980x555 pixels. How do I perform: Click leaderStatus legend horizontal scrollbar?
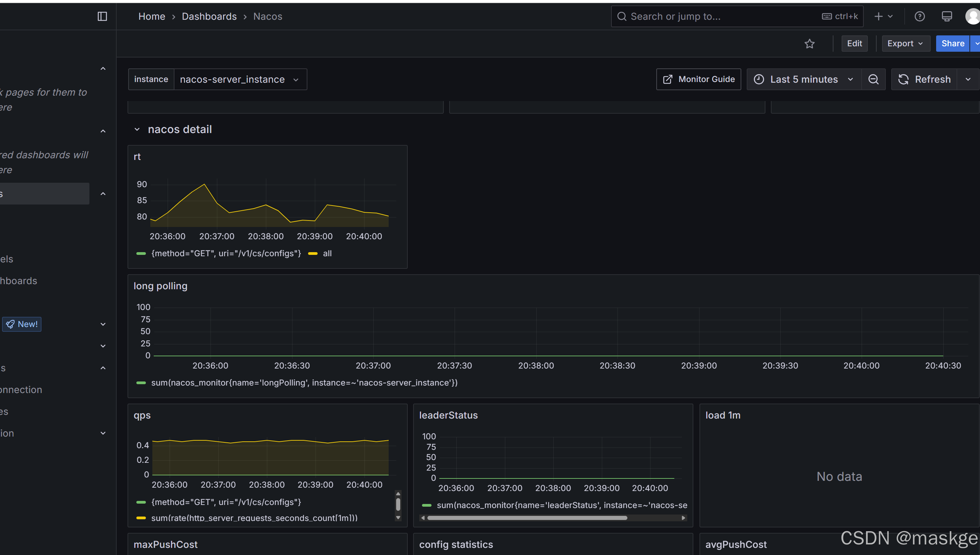click(527, 518)
